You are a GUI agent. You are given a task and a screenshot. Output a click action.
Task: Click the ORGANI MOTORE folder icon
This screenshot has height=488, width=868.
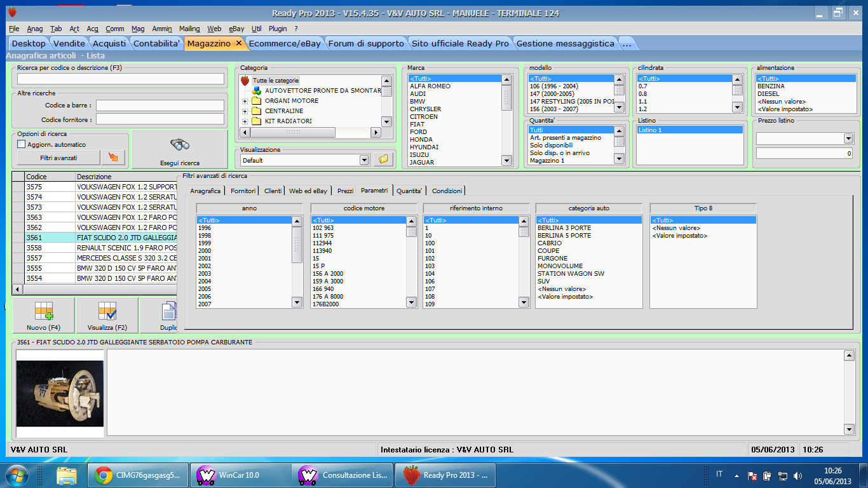click(256, 101)
